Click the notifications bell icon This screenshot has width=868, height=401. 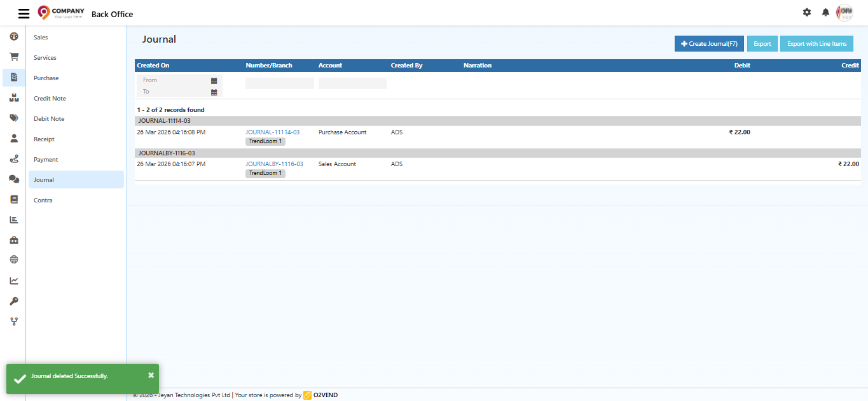pos(825,12)
